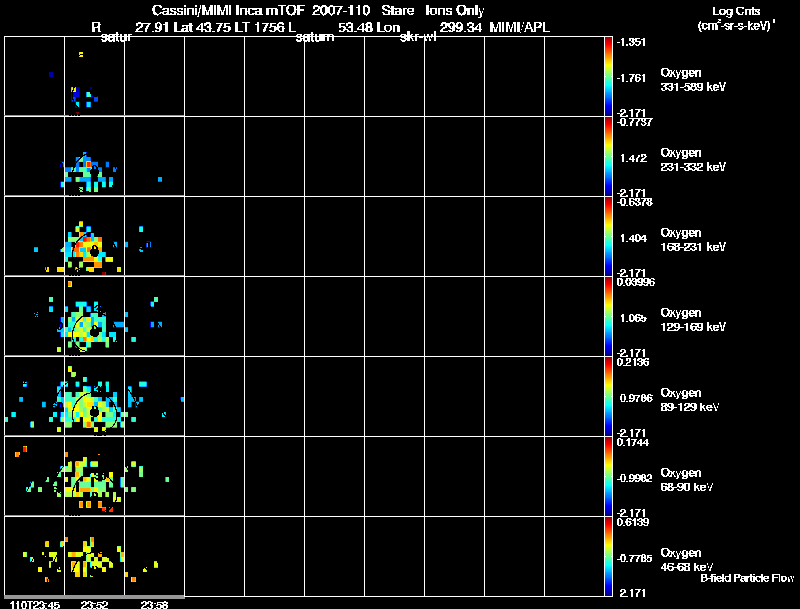Click the 0.1744 color scale value
The height and width of the screenshot is (609, 800).
[633, 442]
